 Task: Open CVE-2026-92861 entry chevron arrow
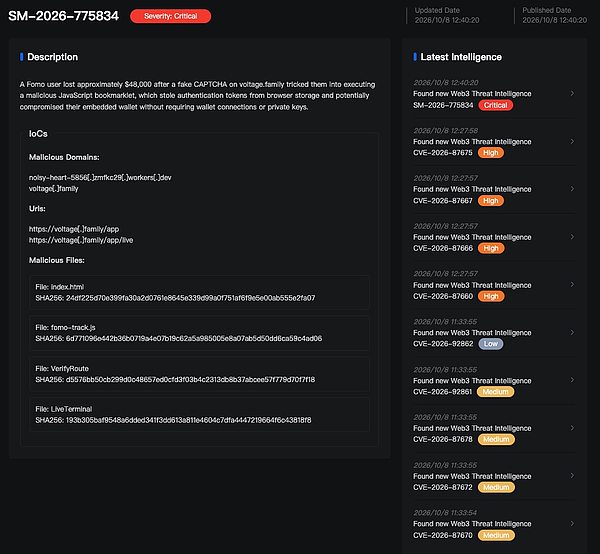(x=572, y=380)
